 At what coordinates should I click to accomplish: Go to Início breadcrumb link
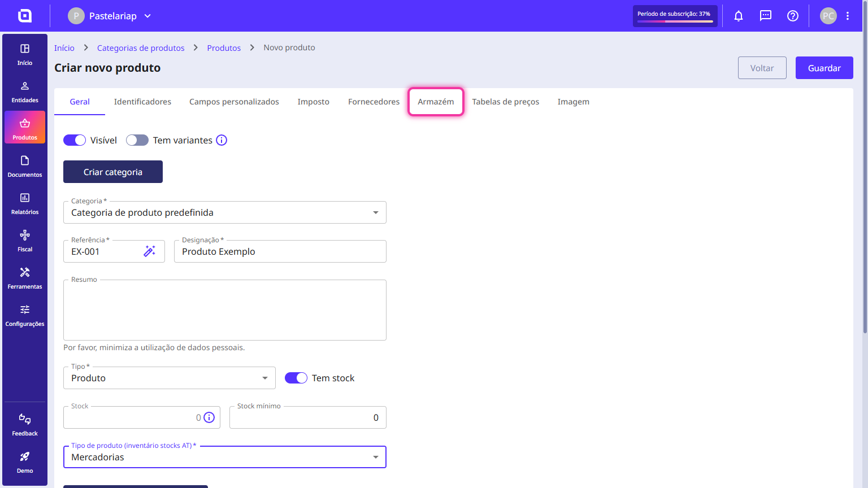click(64, 48)
